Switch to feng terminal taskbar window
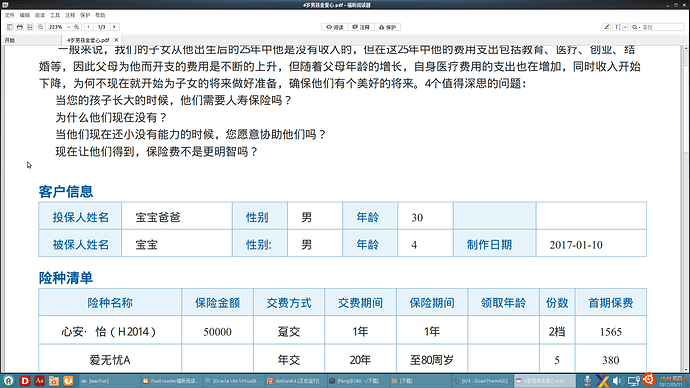690x388 pixels. 357,381
